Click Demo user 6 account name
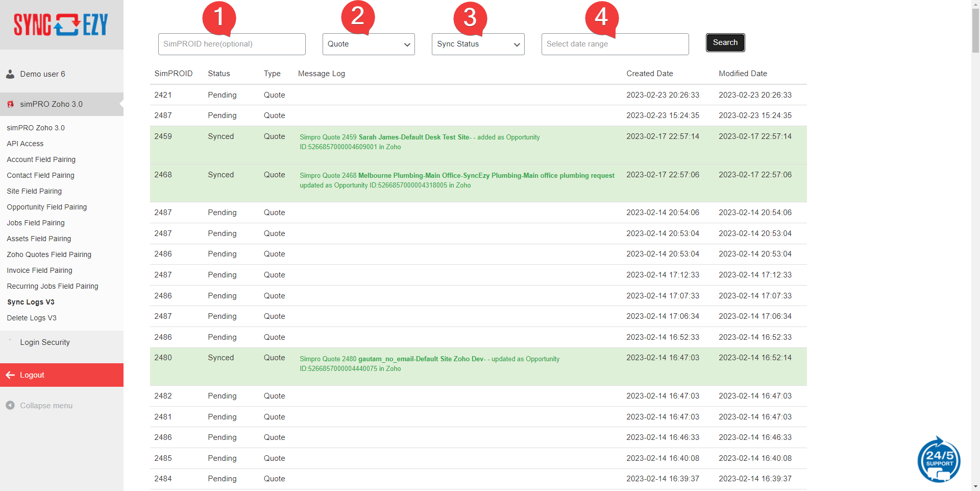The width and height of the screenshot is (980, 491). pyautogui.click(x=42, y=74)
